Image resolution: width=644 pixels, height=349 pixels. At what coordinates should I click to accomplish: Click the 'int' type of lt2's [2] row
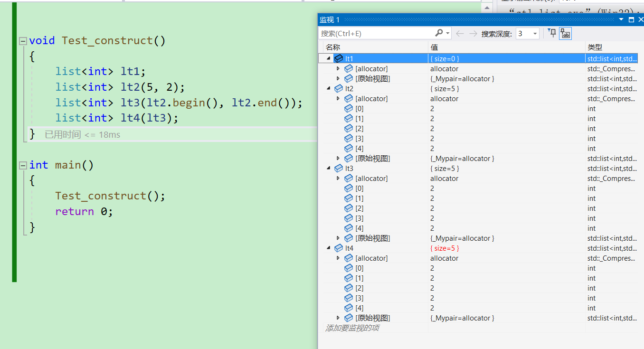591,129
